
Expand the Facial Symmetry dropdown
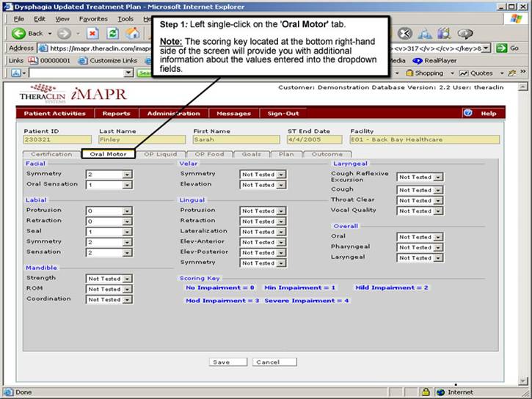pos(127,175)
